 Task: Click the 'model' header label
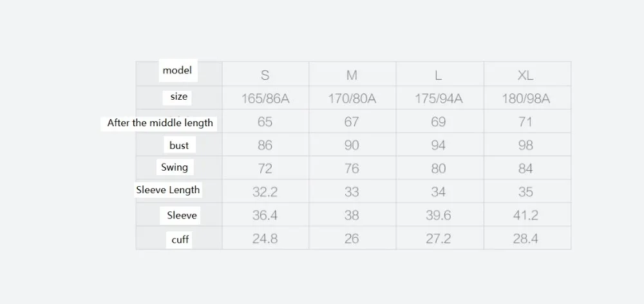[x=178, y=70]
